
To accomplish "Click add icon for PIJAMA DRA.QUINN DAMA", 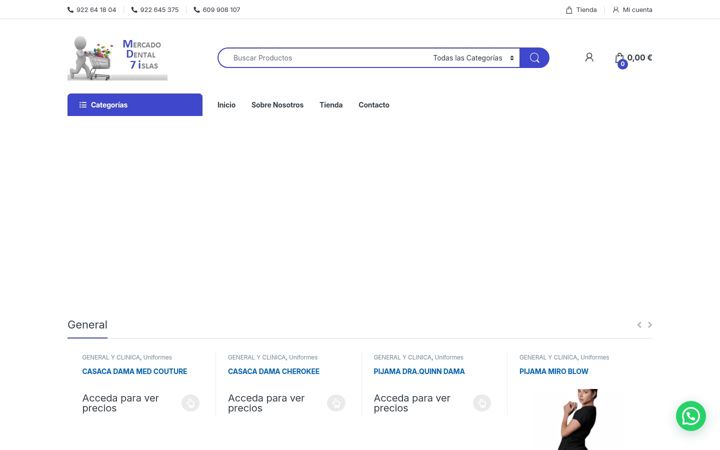I will (482, 403).
